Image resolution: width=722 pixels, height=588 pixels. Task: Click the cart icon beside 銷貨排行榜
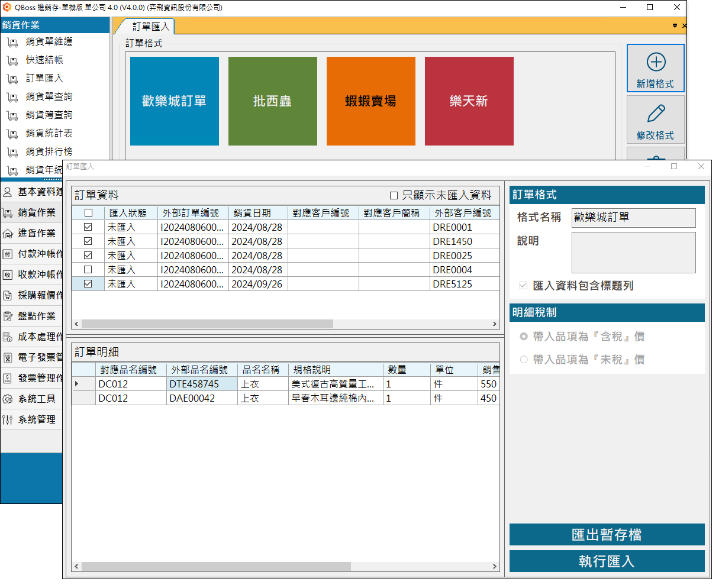[x=12, y=152]
